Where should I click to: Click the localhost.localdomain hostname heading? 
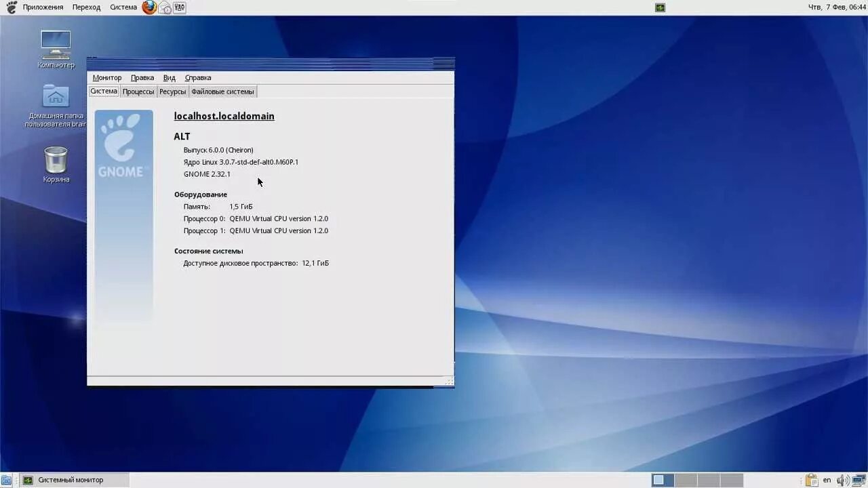click(x=224, y=117)
